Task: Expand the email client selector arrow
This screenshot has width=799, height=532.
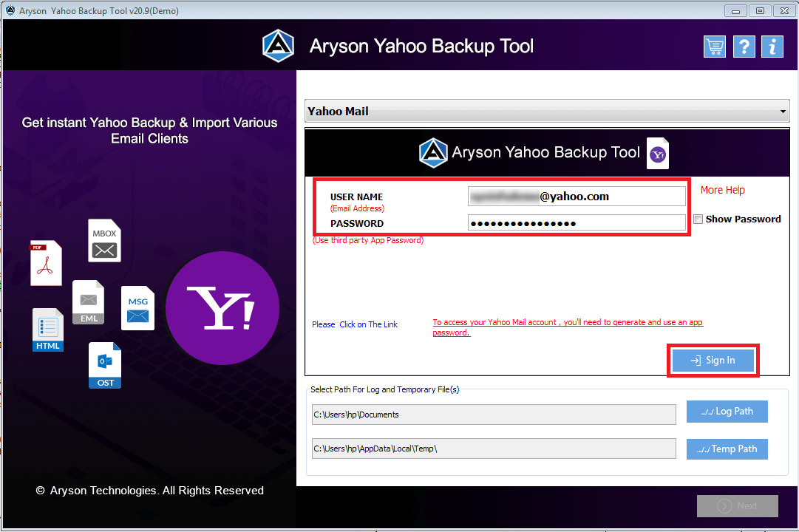Action: (783, 111)
